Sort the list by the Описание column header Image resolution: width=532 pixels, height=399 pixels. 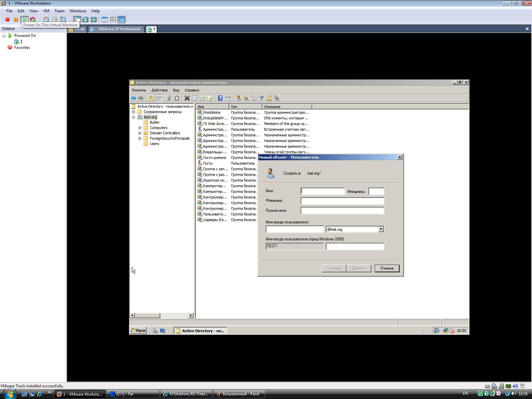point(287,107)
